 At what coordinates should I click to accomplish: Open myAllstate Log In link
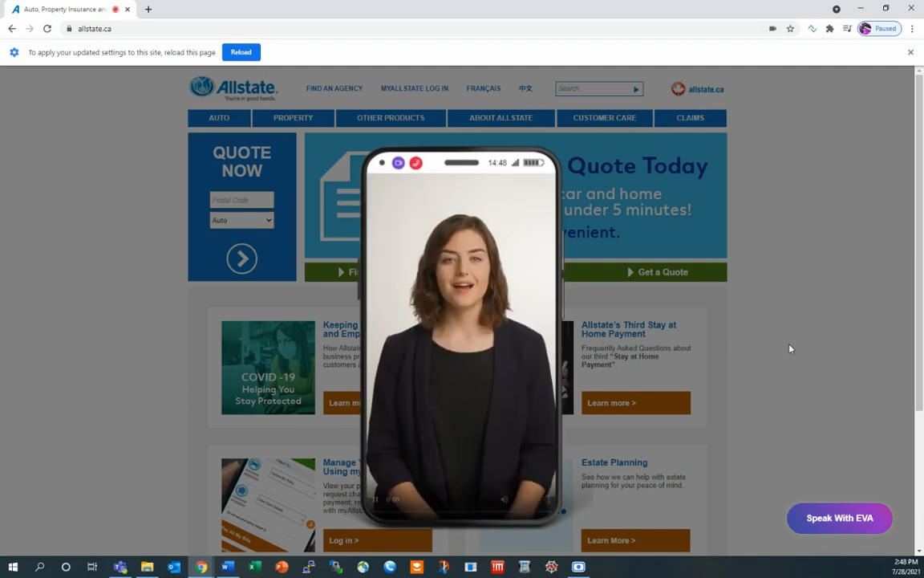click(414, 88)
